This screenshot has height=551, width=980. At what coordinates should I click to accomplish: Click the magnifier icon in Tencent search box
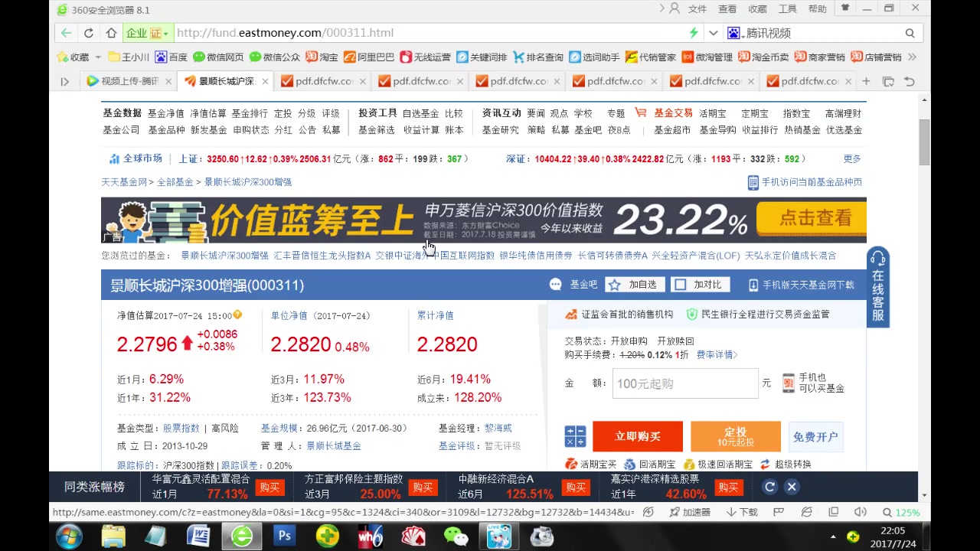(910, 33)
